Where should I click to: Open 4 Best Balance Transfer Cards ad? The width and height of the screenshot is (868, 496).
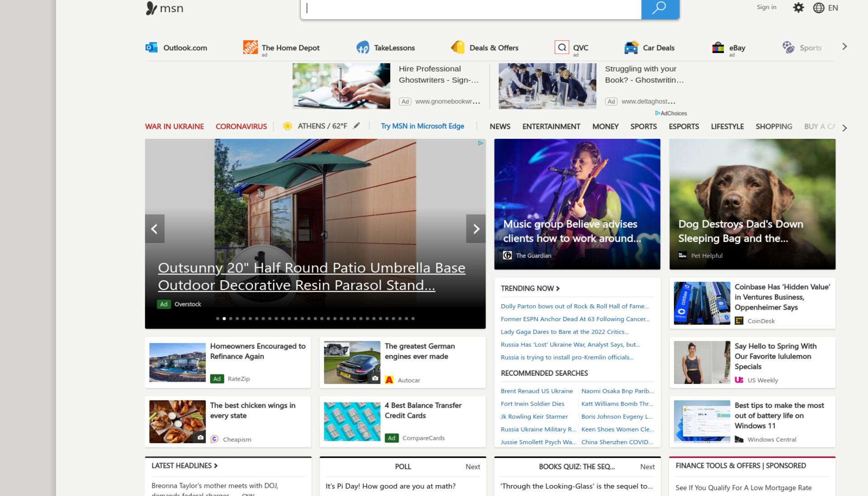tap(402, 421)
